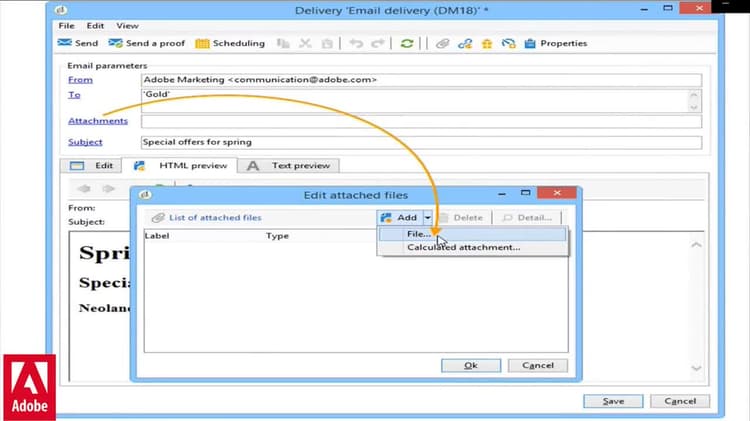The image size is (750, 421).
Task: Open the Scheduling option
Action: coord(230,43)
